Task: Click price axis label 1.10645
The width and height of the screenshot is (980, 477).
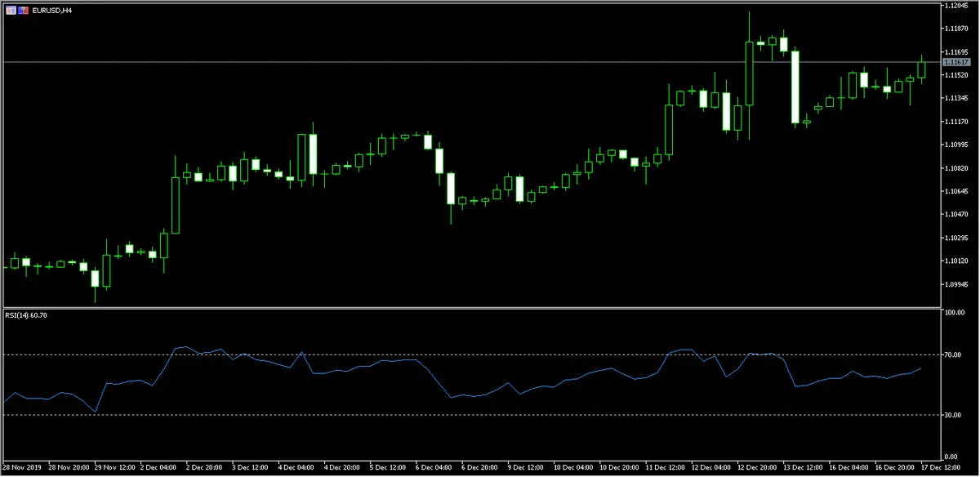Action: [955, 191]
